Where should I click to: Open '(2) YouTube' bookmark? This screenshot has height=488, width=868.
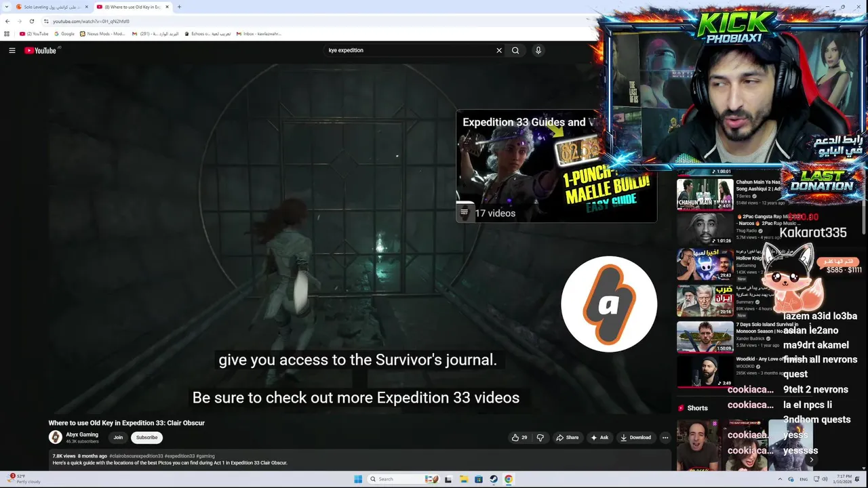coord(34,33)
